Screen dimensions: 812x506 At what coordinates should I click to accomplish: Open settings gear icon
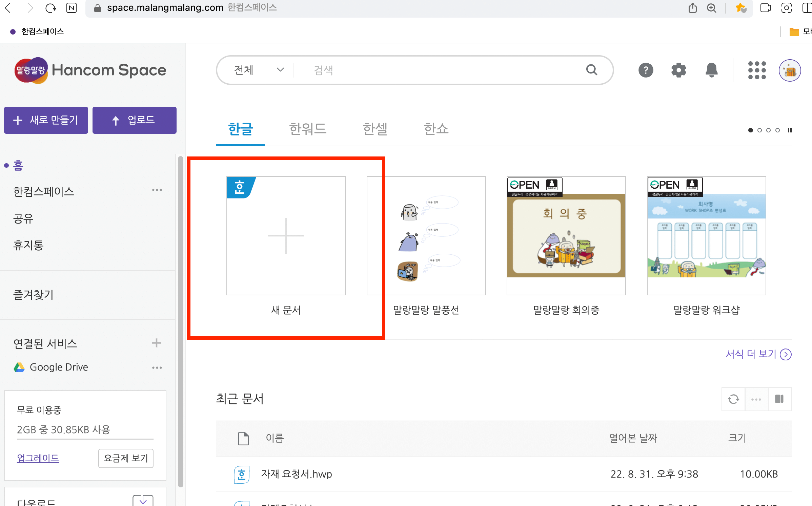[x=678, y=70]
